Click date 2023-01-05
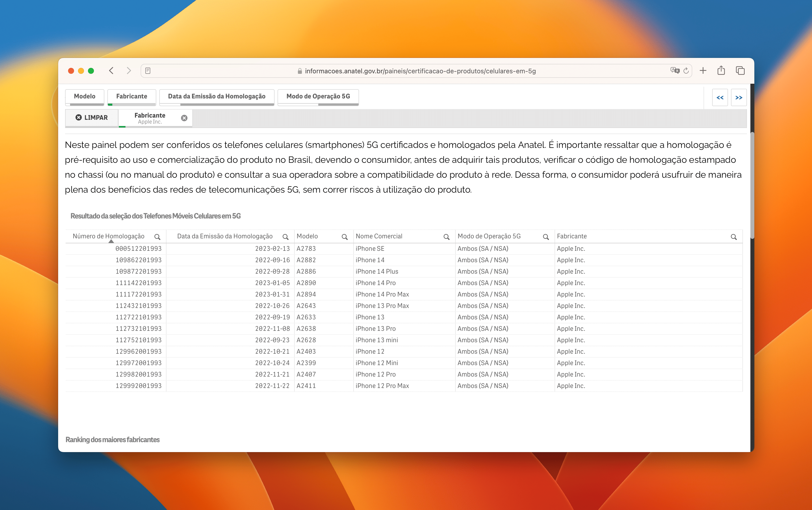This screenshot has width=812, height=510. (x=273, y=283)
